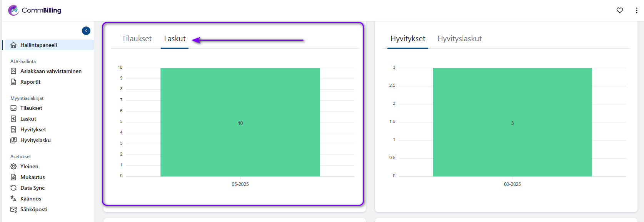Viewport: 644px width, 222px height.
Task: Click the Raportit document icon
Action: pyautogui.click(x=13, y=82)
